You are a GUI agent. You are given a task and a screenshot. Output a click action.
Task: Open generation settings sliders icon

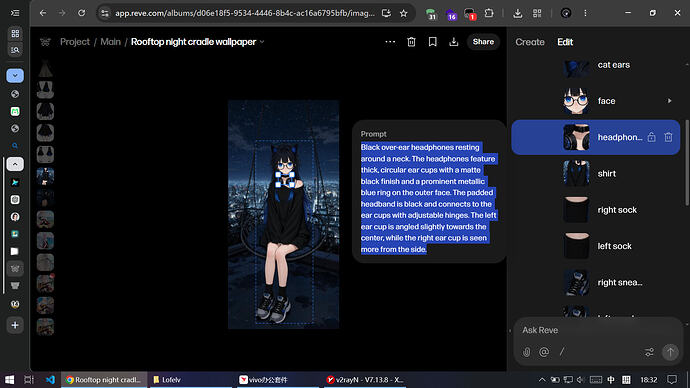(649, 352)
